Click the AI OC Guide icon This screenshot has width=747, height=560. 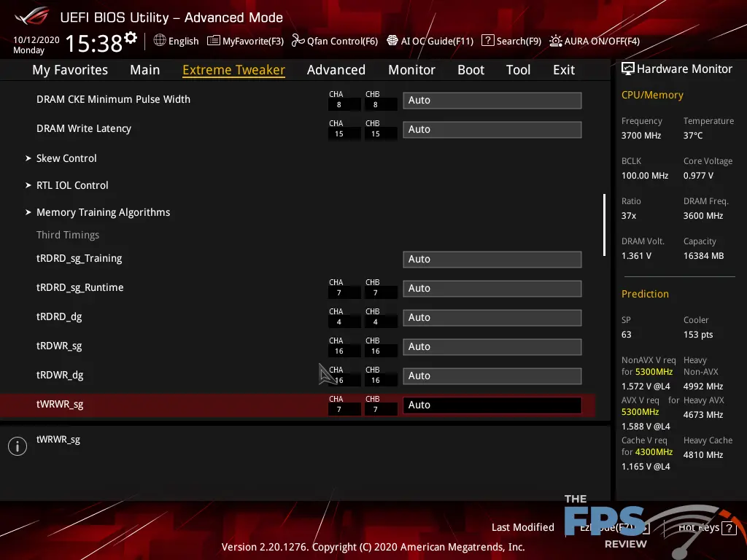click(x=392, y=41)
